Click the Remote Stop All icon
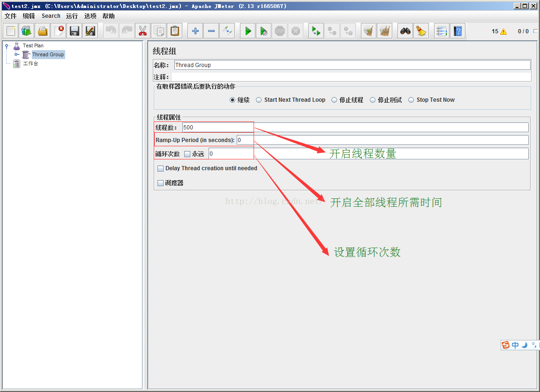 pyautogui.click(x=332, y=31)
